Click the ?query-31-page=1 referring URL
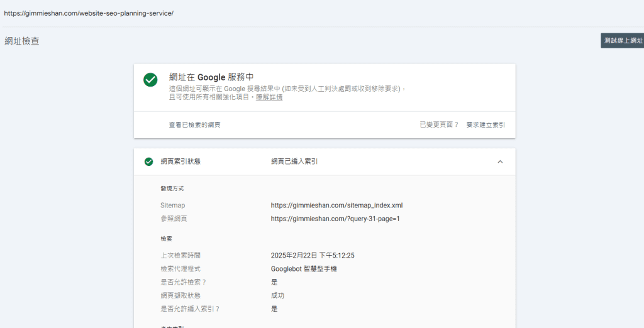The height and width of the screenshot is (328, 644). point(335,219)
